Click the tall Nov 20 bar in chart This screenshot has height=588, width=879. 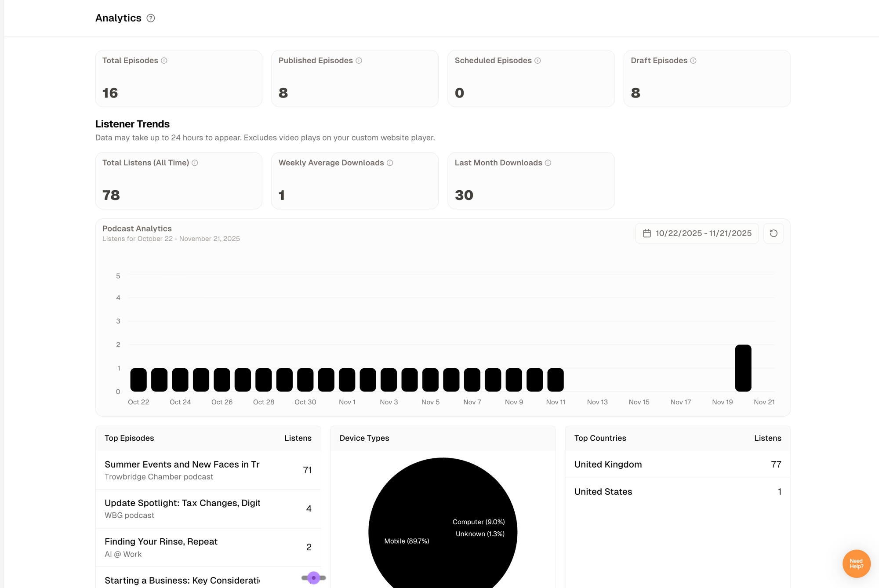click(743, 368)
